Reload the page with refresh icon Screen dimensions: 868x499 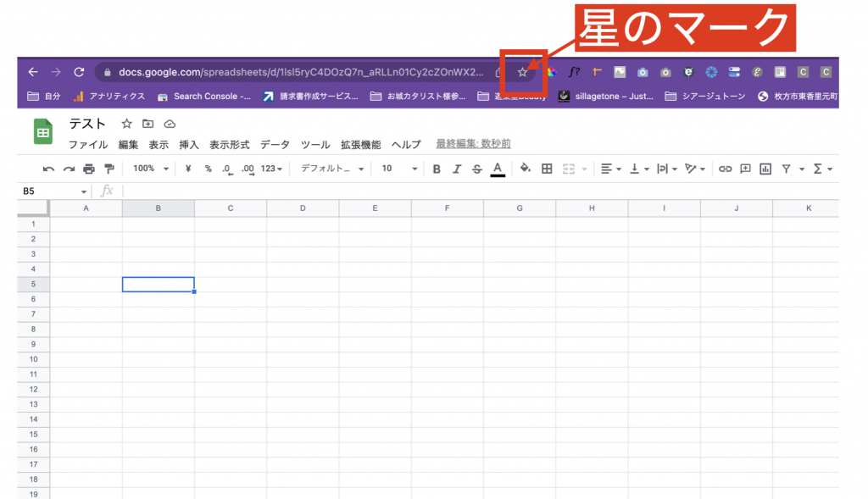[x=79, y=72]
